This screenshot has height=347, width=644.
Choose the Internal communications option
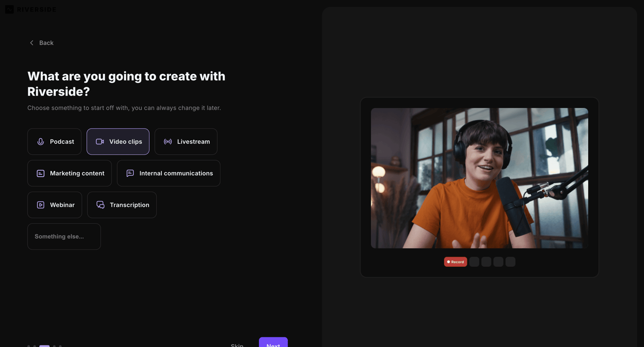coord(169,173)
